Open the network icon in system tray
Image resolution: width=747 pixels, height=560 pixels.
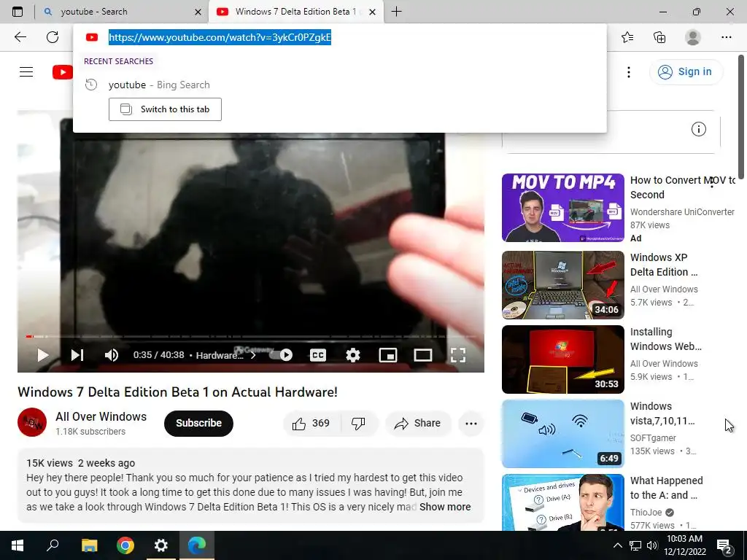coord(635,545)
